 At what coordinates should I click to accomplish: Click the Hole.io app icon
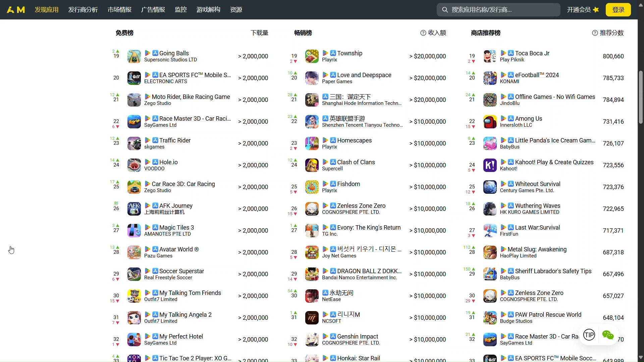pyautogui.click(x=134, y=165)
